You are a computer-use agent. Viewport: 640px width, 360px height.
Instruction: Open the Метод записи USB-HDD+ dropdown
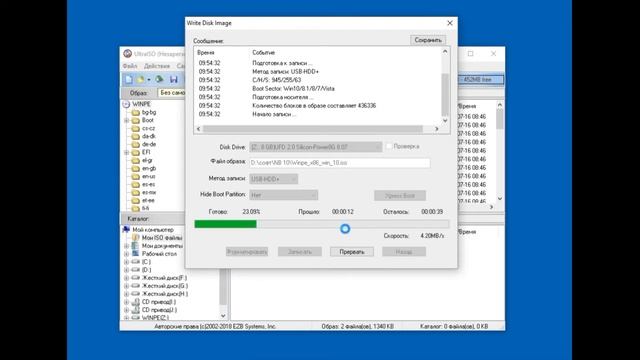pyautogui.click(x=273, y=179)
